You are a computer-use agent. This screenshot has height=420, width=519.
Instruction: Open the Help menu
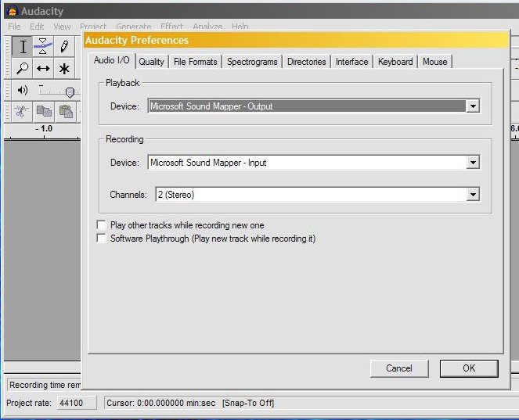[x=240, y=27]
